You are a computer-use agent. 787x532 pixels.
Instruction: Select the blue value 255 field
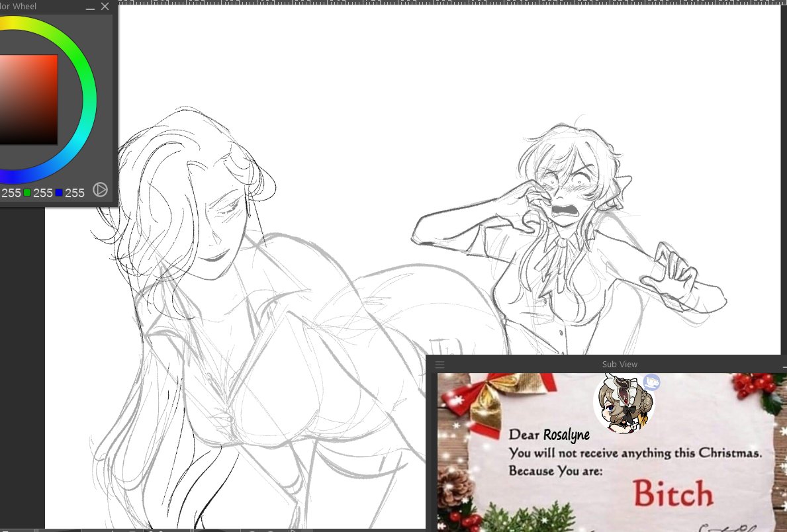click(x=74, y=193)
